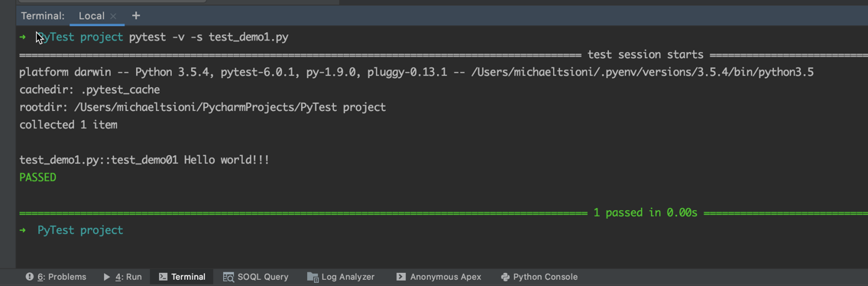Click the '1 passed in 0.00s' summary
Screen dimensions: 868x286
pos(645,213)
